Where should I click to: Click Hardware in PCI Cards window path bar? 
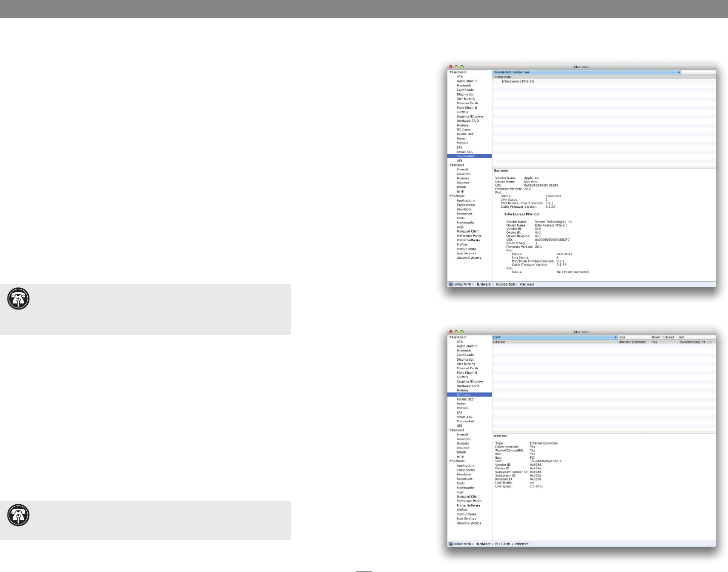click(483, 544)
